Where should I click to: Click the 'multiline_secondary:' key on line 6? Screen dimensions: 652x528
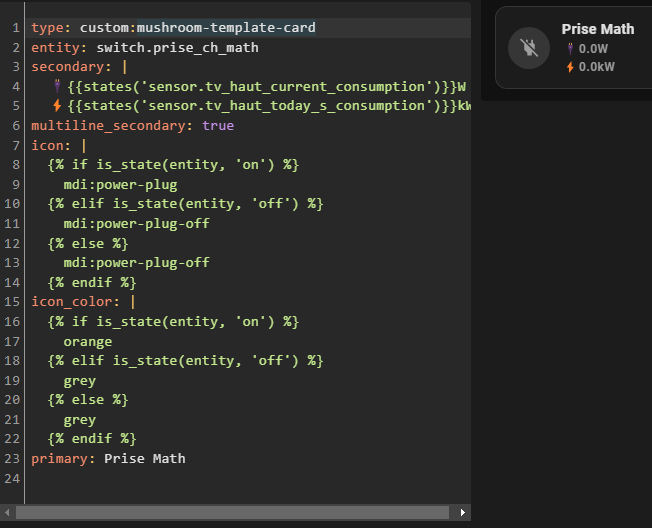(112, 126)
